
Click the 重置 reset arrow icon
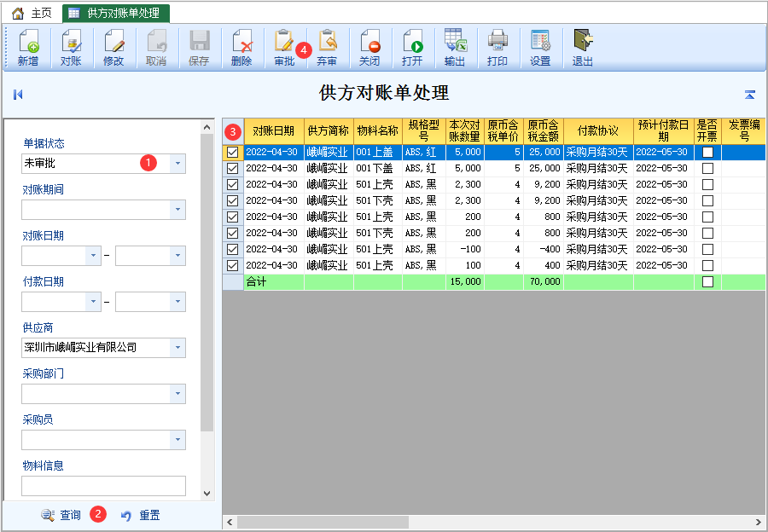coord(126,516)
